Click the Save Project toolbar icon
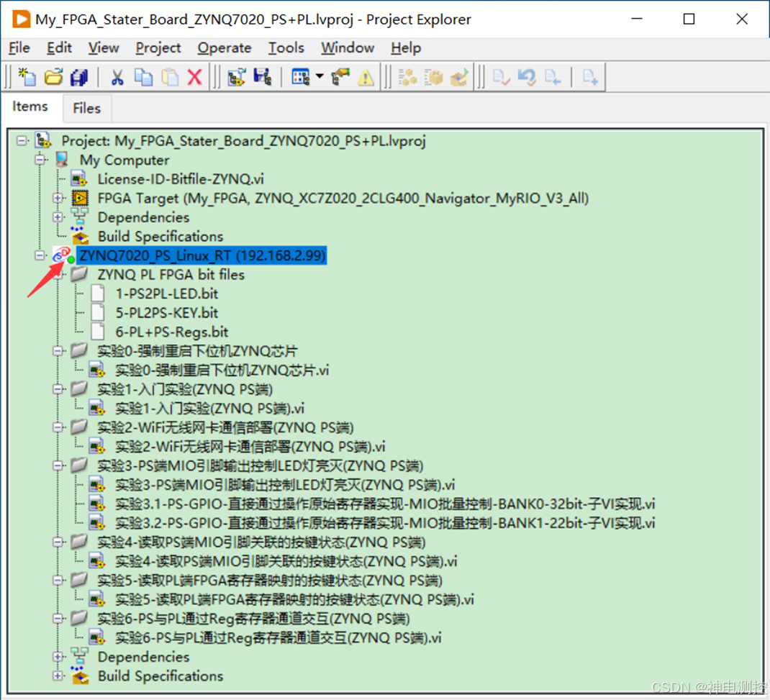This screenshot has height=700, width=770. coord(263,77)
